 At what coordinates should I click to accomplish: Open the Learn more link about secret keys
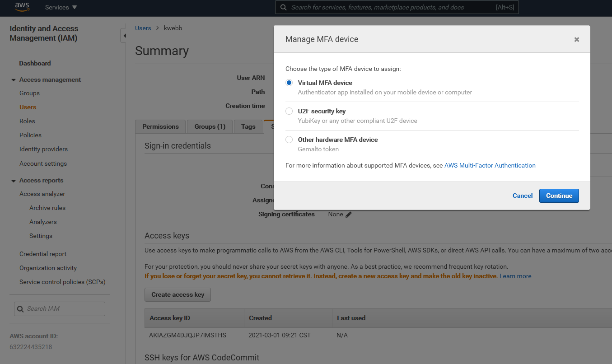coord(515,276)
